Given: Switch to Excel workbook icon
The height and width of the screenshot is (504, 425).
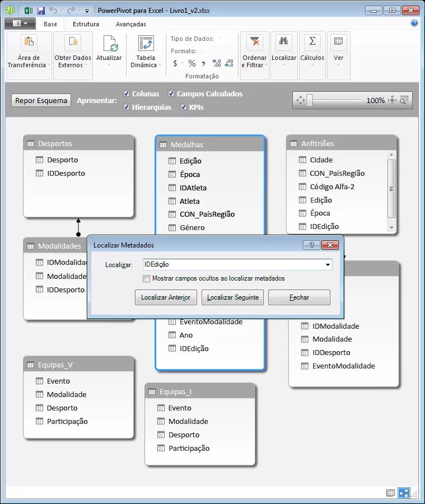Looking at the screenshot, I should coord(29,11).
